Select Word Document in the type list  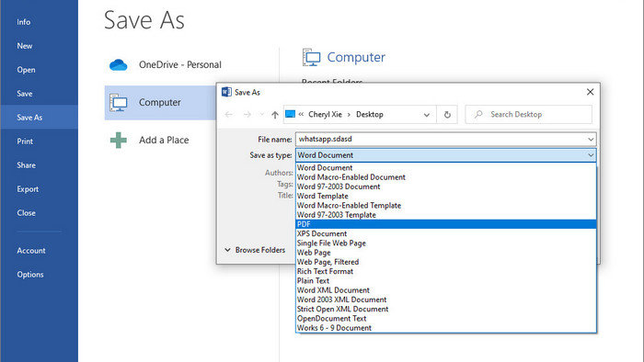pyautogui.click(x=446, y=167)
